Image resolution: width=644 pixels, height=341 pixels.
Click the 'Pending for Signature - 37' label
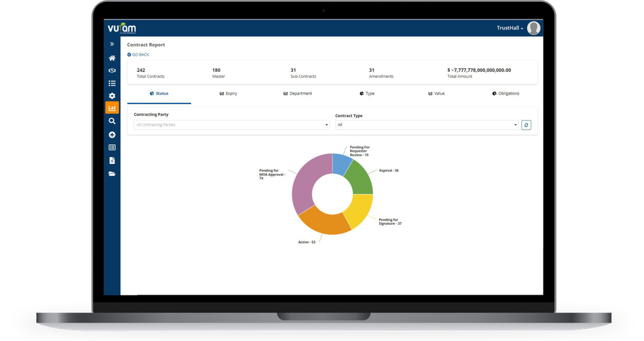(x=390, y=222)
